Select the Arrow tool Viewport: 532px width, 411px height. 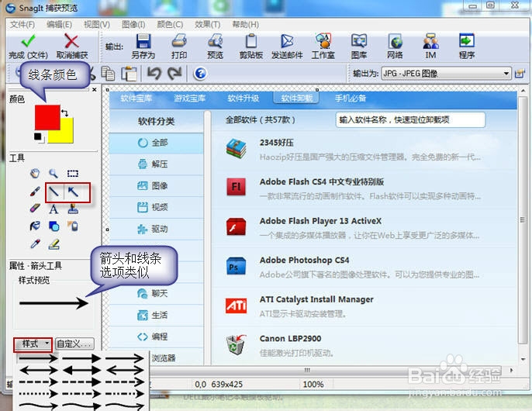pyautogui.click(x=73, y=192)
